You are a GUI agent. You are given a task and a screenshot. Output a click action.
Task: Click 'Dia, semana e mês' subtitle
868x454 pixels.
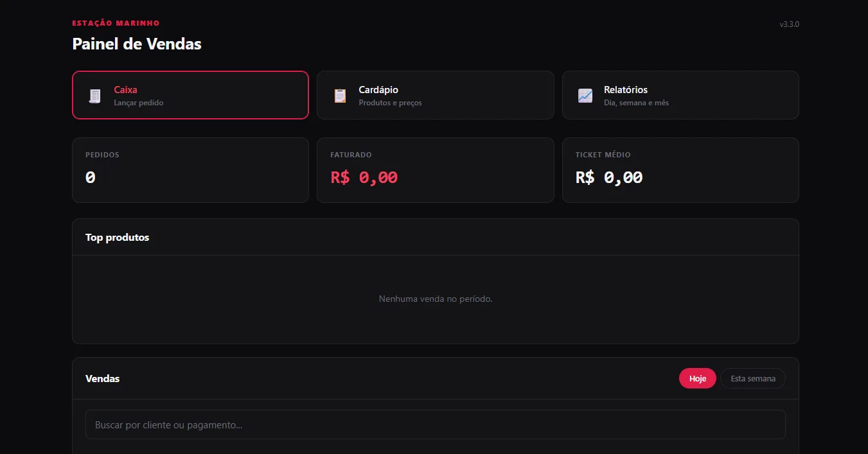(636, 103)
